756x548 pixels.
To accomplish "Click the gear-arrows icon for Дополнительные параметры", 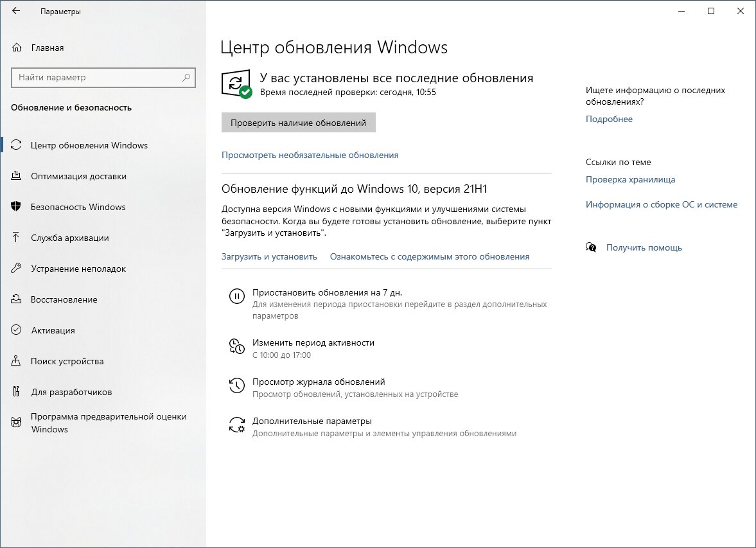I will coord(237,425).
